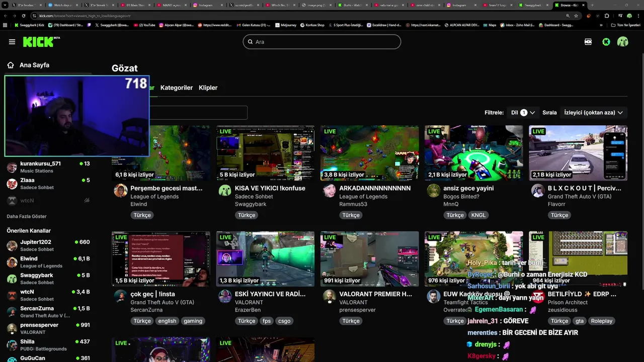Click the icon left of the green K
The image size is (644, 362).
coord(588,42)
